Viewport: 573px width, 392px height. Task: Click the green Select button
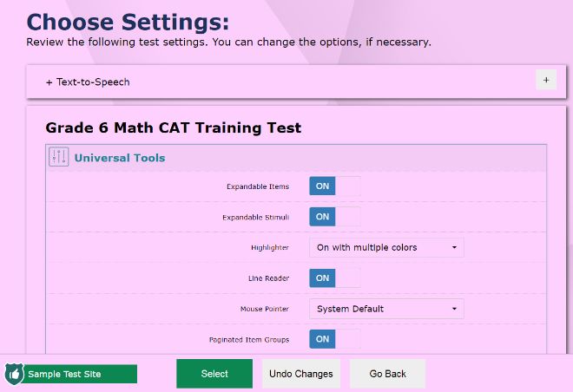pyautogui.click(x=214, y=374)
